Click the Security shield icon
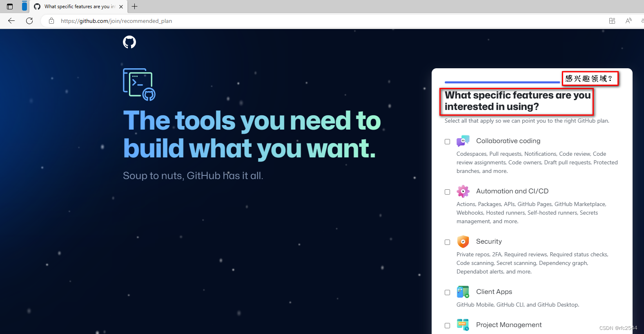644x334 pixels. [463, 242]
